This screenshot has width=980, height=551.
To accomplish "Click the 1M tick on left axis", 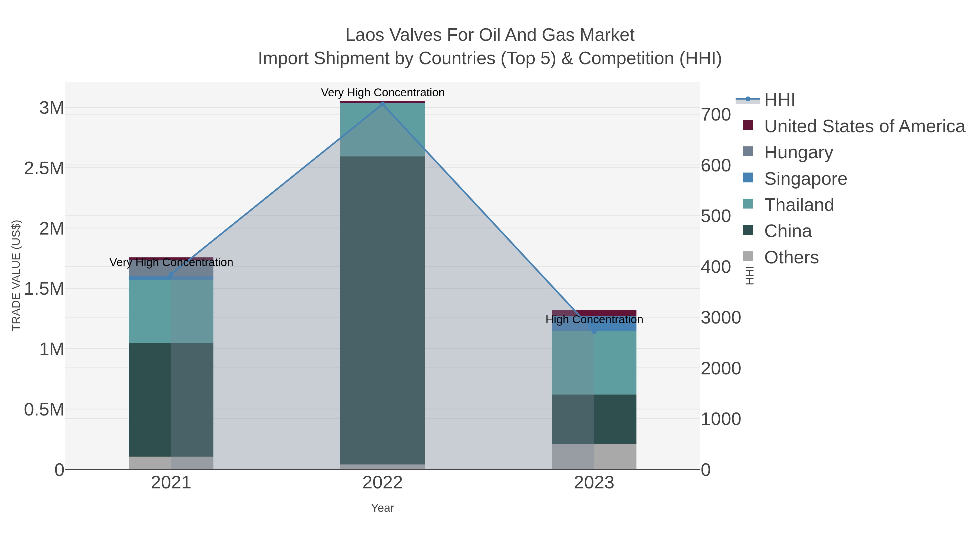I will coord(52,349).
